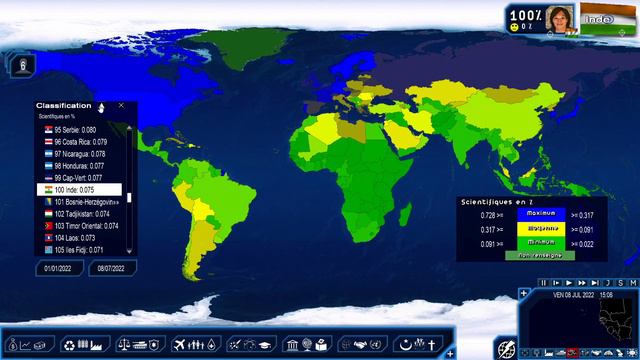Select highlighted row 100 Inde: 0.075
The image size is (640, 360).
(79, 190)
